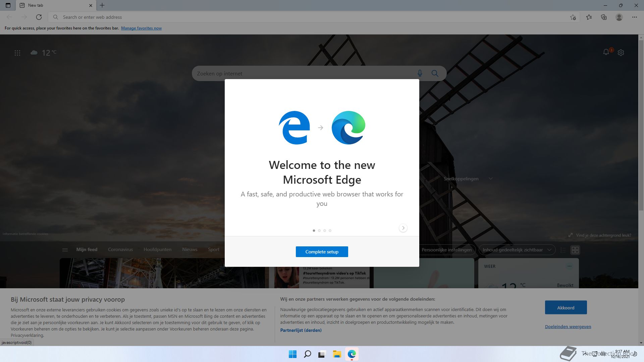Click Manage favorites now link
The width and height of the screenshot is (644, 362).
click(x=141, y=28)
